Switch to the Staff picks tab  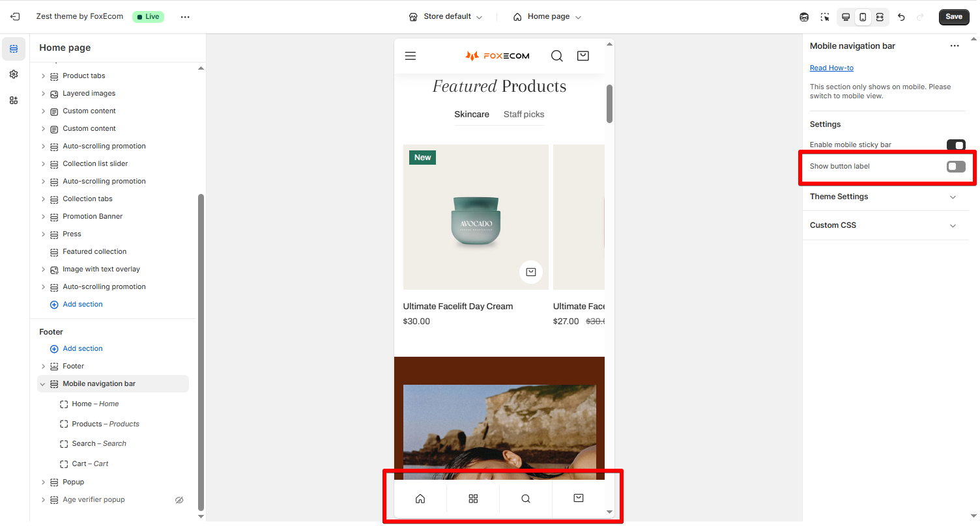[x=524, y=115]
